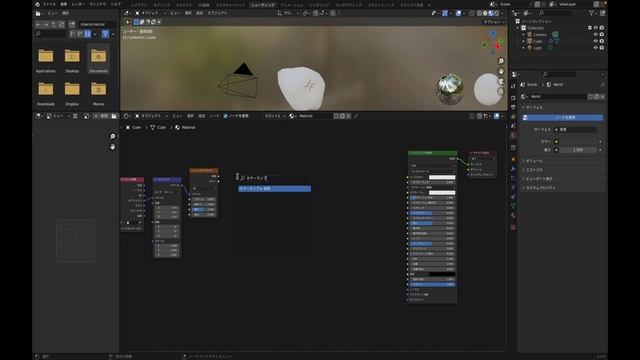Viewport: 640px width, 360px height.
Task: Expand the Cube item in outliner
Action: (524, 41)
